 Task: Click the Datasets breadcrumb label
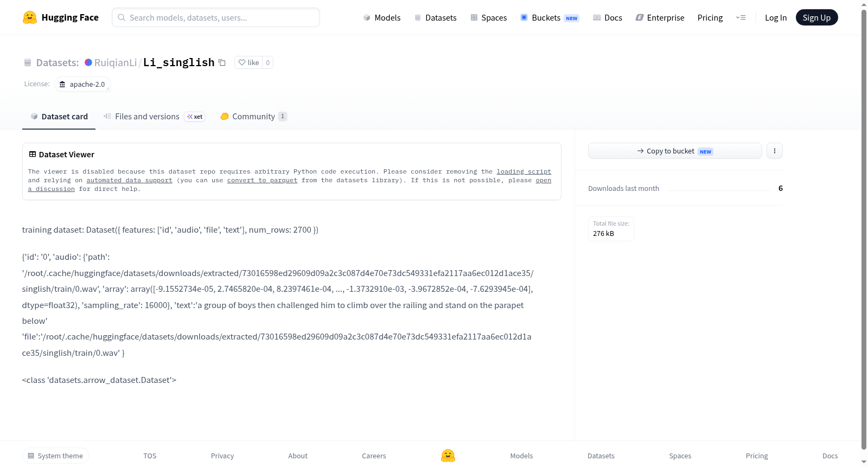[58, 62]
